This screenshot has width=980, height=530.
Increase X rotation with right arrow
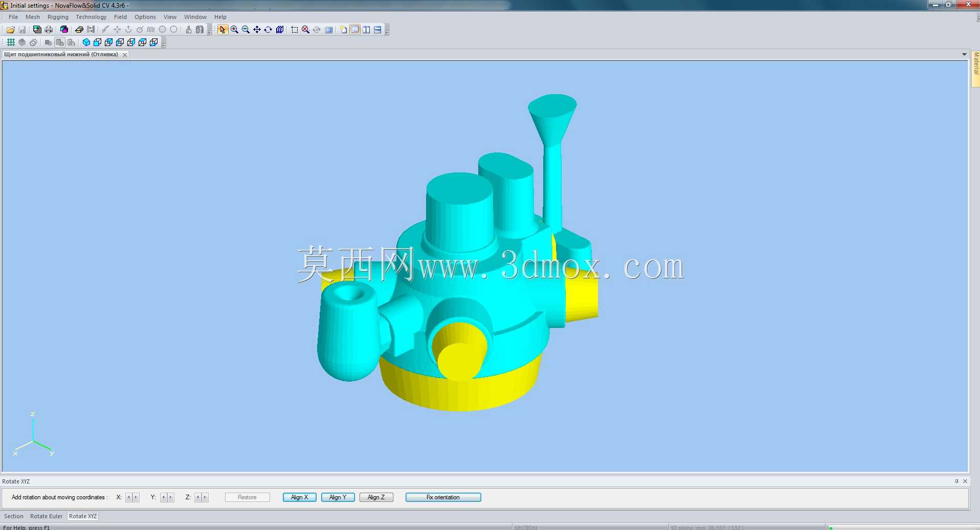pos(136,497)
